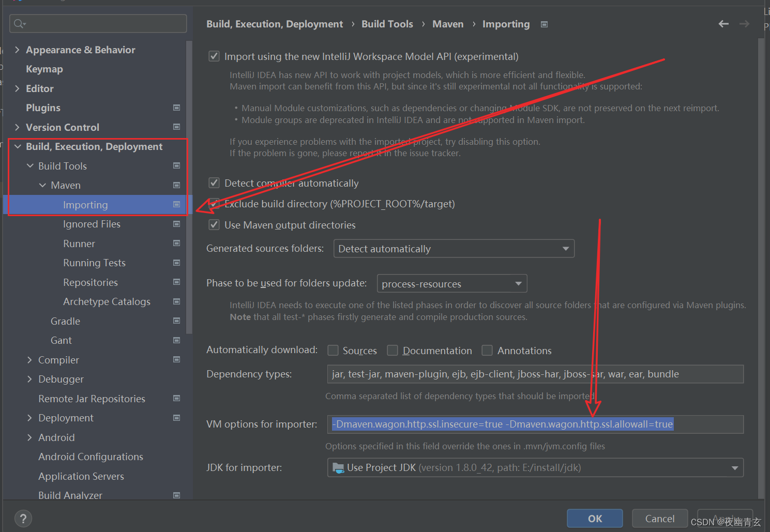
Task: Click Importing in the breadcrumb
Action: [506, 24]
